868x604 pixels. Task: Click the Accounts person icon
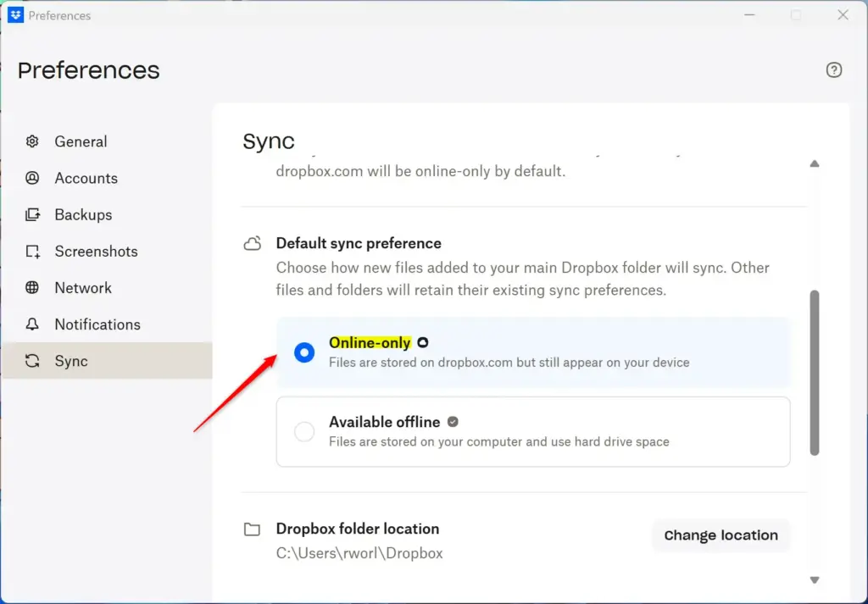(x=32, y=178)
